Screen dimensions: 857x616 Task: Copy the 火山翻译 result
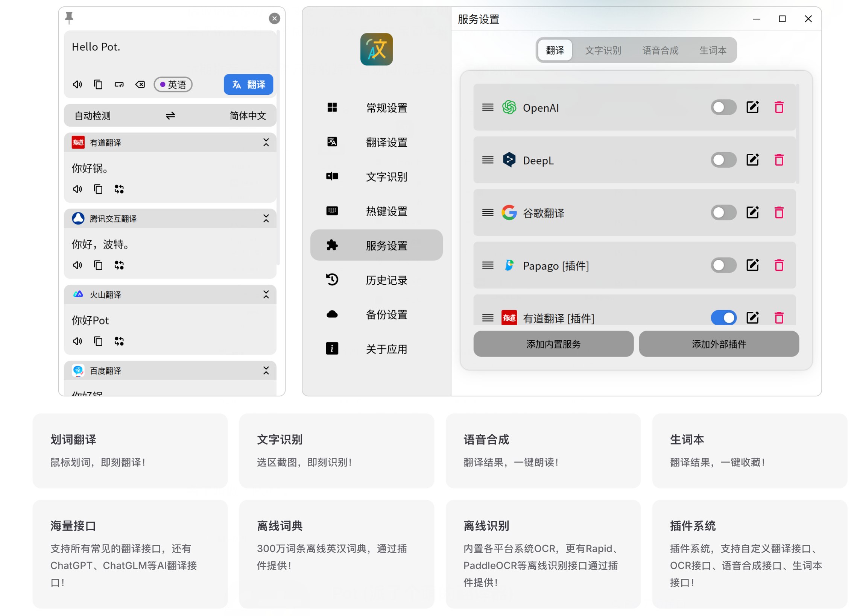coord(98,341)
